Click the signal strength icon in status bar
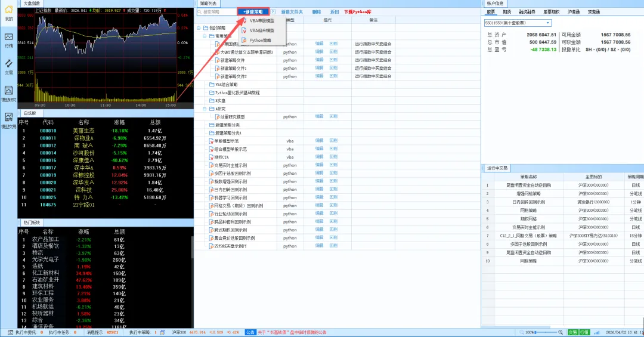 point(597,332)
